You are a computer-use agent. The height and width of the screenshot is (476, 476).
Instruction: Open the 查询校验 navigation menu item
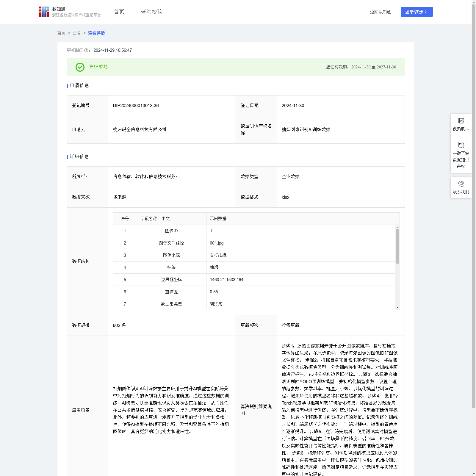[151, 12]
